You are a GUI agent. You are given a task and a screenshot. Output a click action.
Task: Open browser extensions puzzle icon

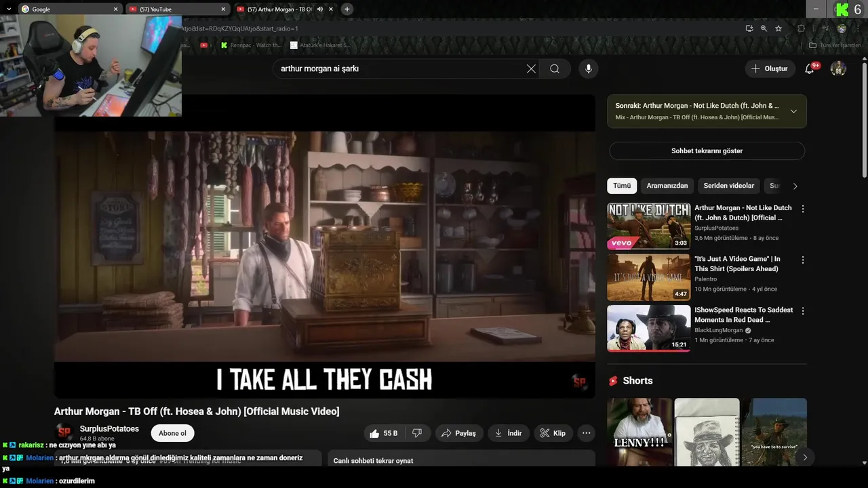801,28
